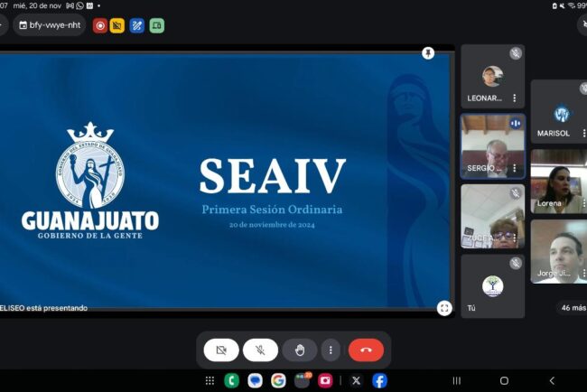Open the Facebook app in taskbar
Image resolution: width=587 pixels, height=392 pixels.
point(379,381)
